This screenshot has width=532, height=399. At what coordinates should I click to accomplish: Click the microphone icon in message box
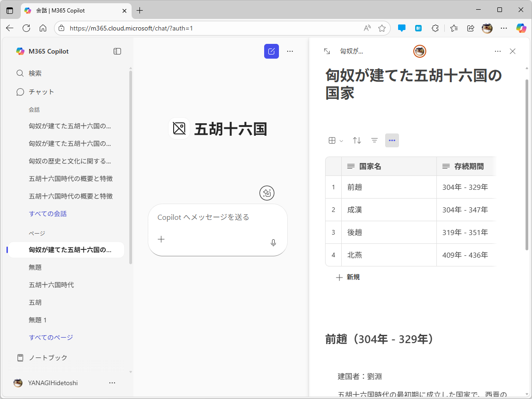273,242
